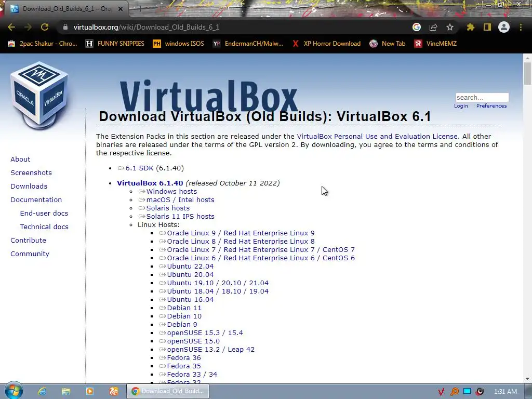Download the Ubuntu 20.04 package
532x399 pixels.
[x=190, y=275]
